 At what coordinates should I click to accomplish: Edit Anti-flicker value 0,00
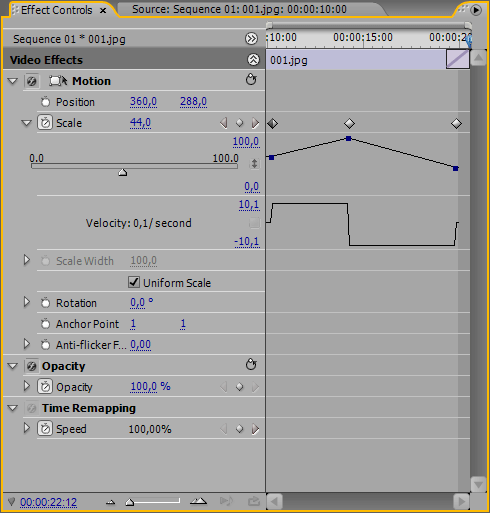(x=140, y=344)
